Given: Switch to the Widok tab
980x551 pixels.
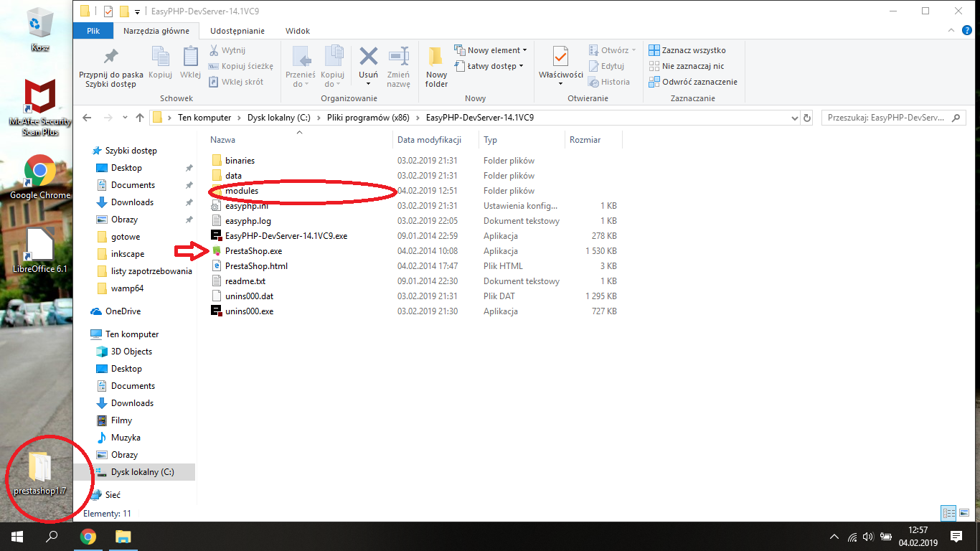Looking at the screenshot, I should (298, 31).
